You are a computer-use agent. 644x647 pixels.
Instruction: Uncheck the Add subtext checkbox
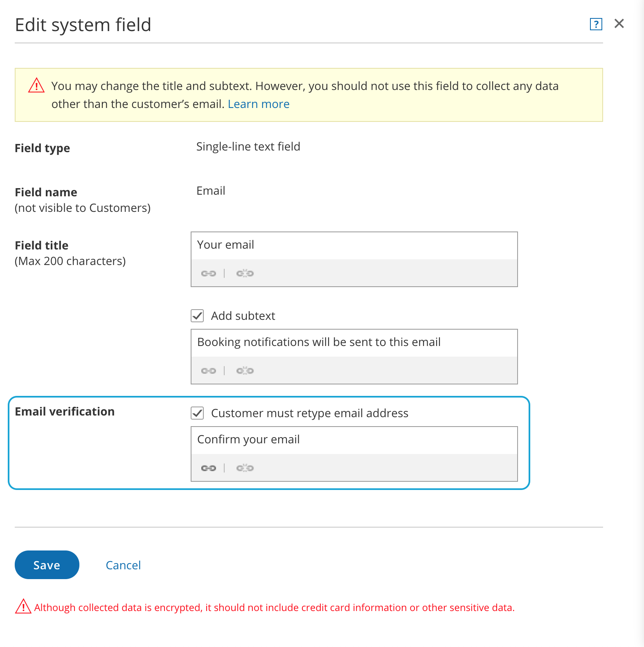[x=197, y=316]
